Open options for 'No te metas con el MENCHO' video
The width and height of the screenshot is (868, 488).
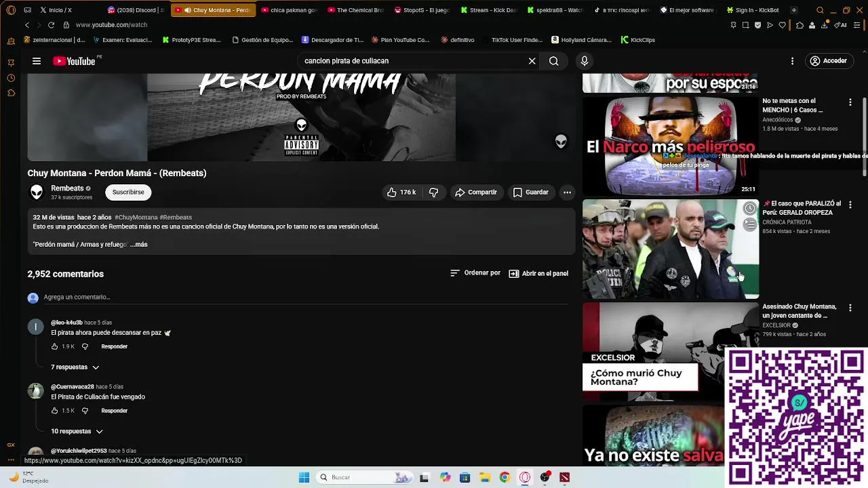(850, 102)
